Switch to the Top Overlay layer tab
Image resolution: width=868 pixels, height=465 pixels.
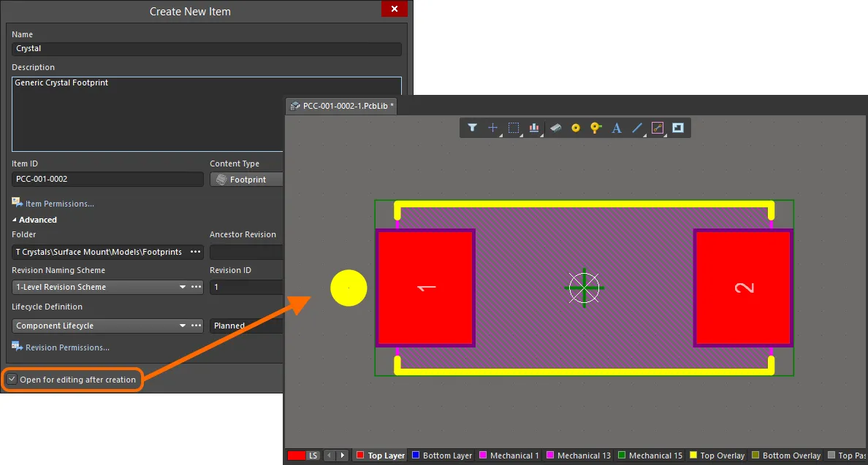(x=717, y=456)
